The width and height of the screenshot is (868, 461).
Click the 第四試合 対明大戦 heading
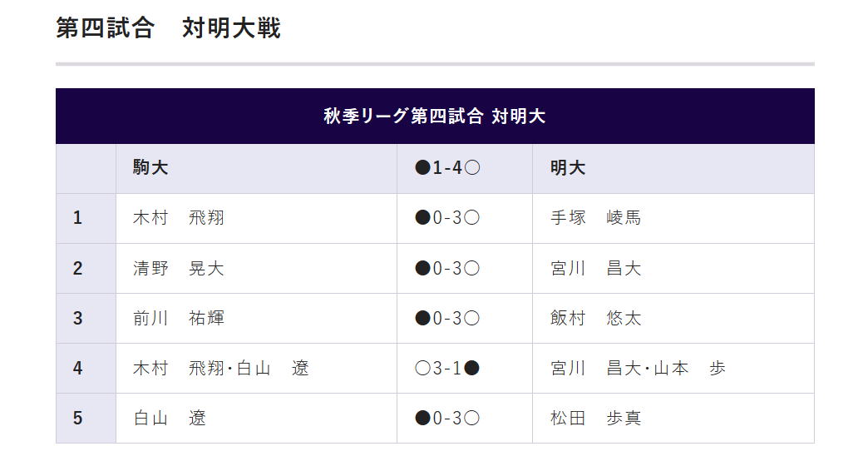168,28
